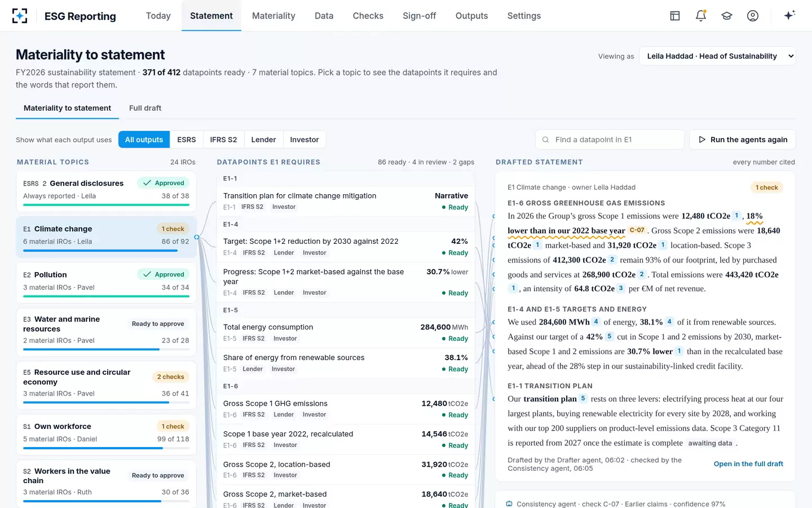Open in the full draft link

tap(748, 464)
